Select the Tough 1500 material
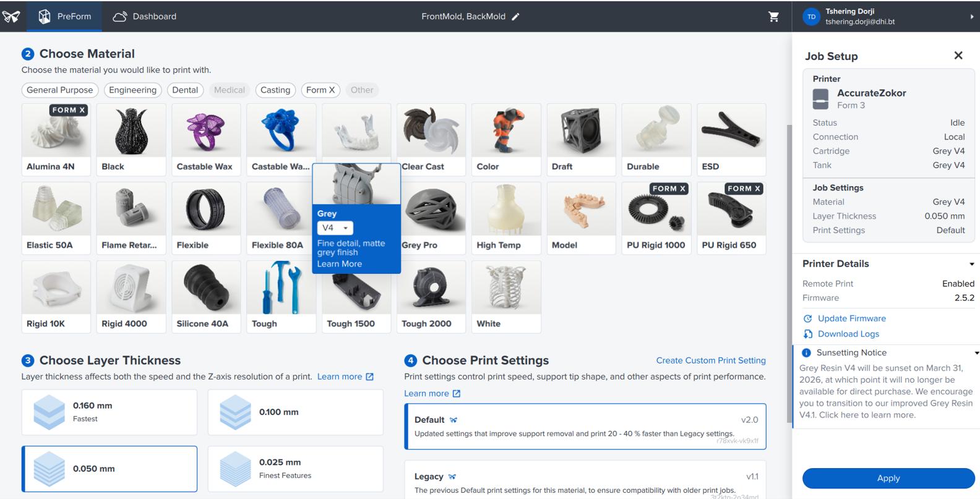The height and width of the screenshot is (499, 980). [356, 304]
